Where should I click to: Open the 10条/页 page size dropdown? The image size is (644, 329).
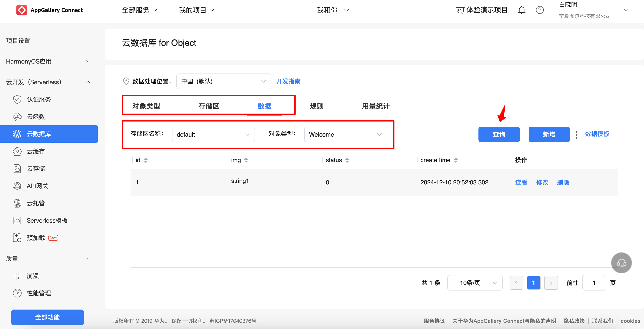pos(475,283)
